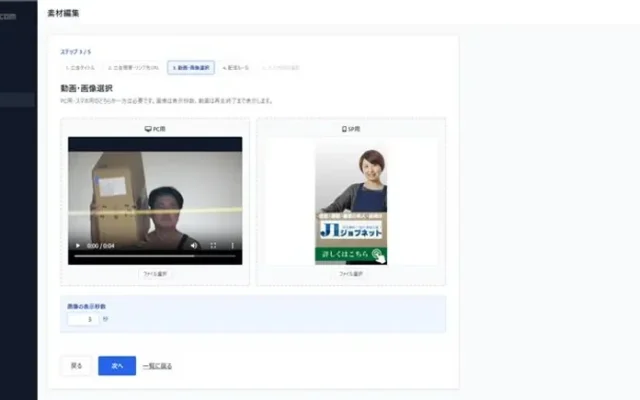Mute the PC video with speaker icon
Viewport: 640px width, 400px height.
click(194, 245)
